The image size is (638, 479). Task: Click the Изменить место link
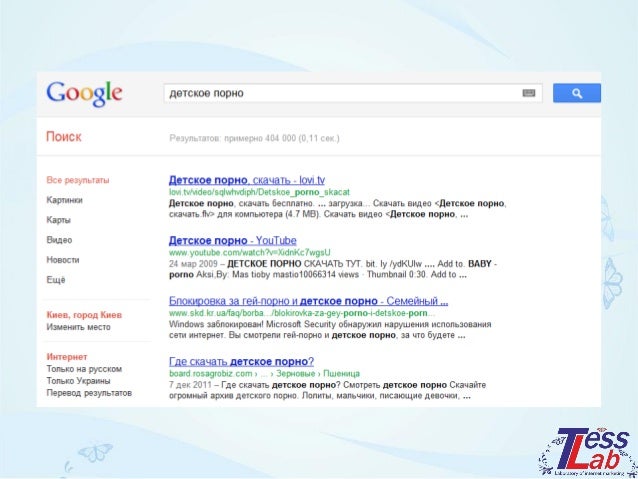pos(78,327)
